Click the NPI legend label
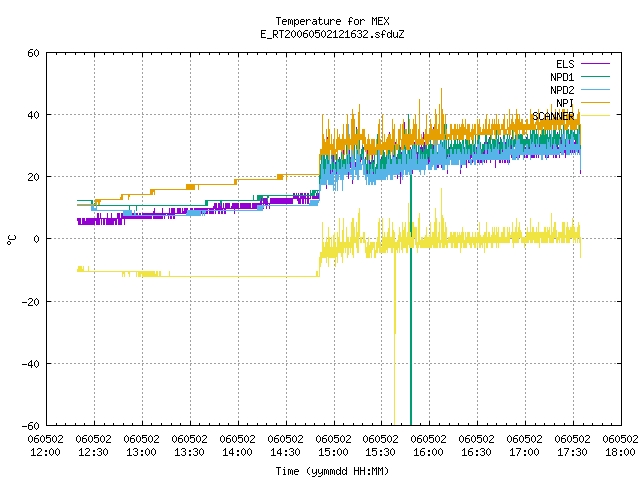Viewport: 640px width, 480px height. 565,103
